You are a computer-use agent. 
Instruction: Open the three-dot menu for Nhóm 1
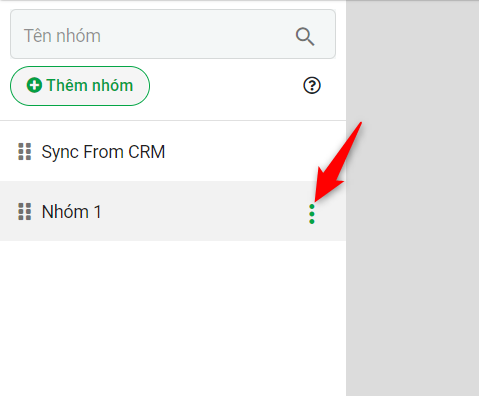point(312,214)
